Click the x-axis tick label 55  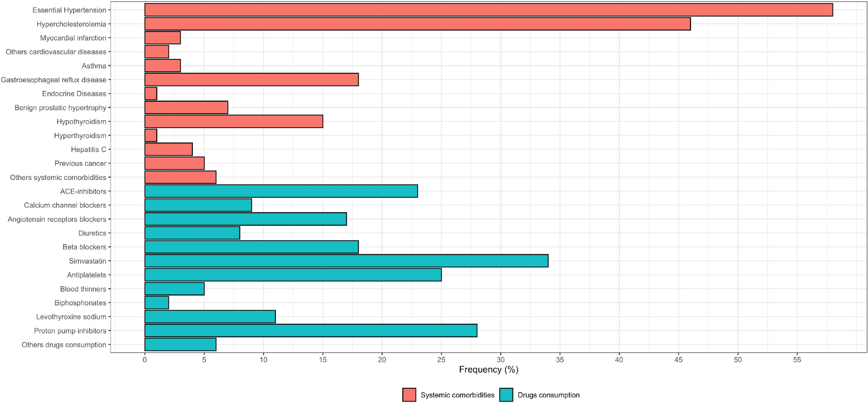pos(797,360)
